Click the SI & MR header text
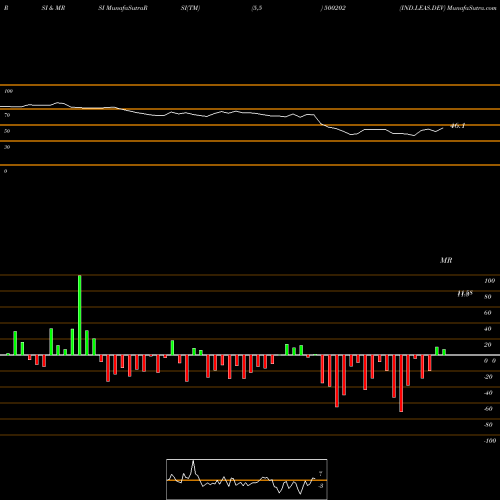The width and height of the screenshot is (500, 500). (53, 8)
